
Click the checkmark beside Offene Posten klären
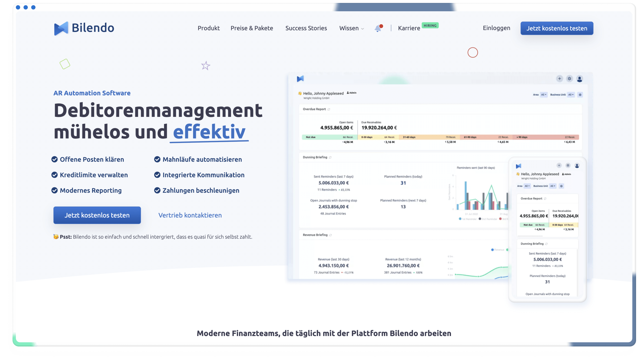(x=54, y=159)
